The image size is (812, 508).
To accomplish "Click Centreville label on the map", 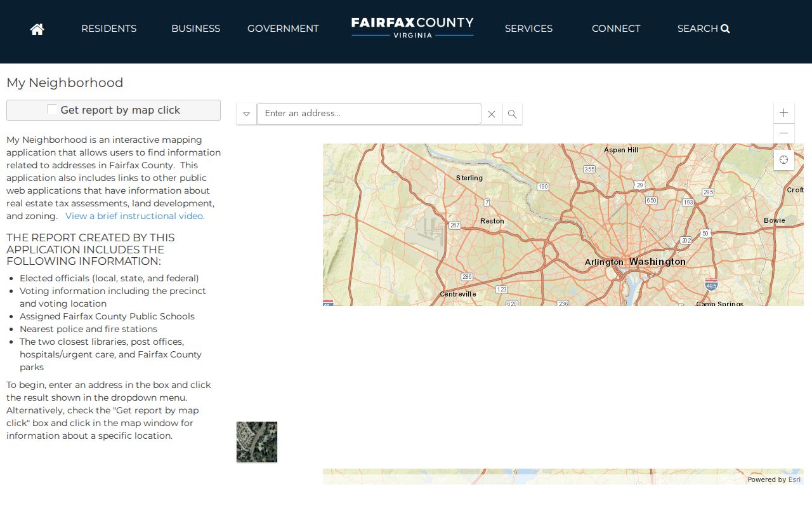I will (458, 294).
